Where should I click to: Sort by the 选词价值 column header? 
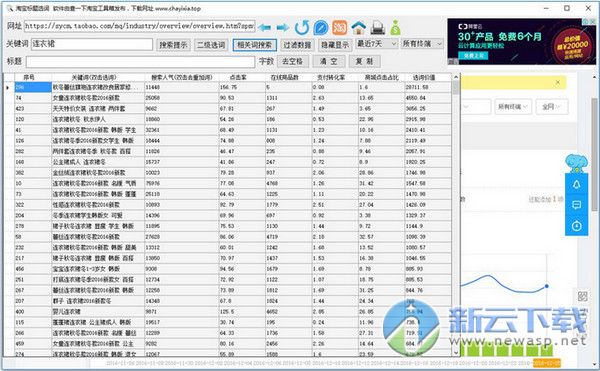click(427, 77)
